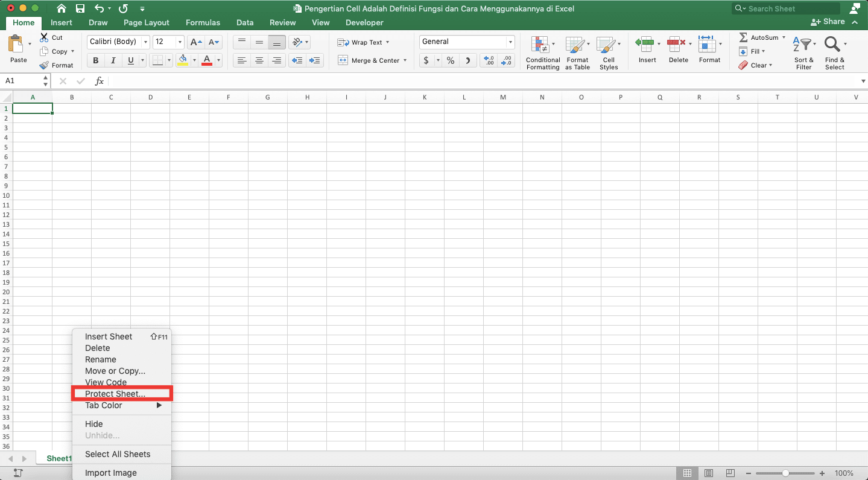Screen dimensions: 868x480
Task: Cut selection with scissors icon
Action: point(44,37)
